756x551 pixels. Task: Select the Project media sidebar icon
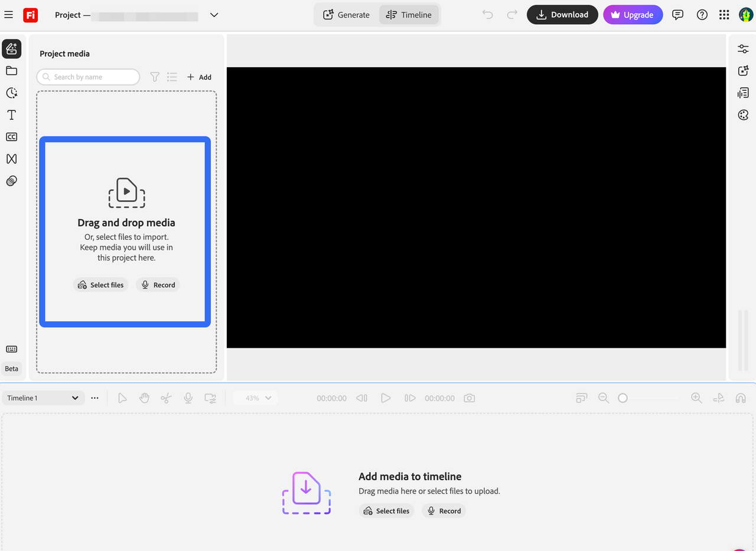pyautogui.click(x=11, y=48)
